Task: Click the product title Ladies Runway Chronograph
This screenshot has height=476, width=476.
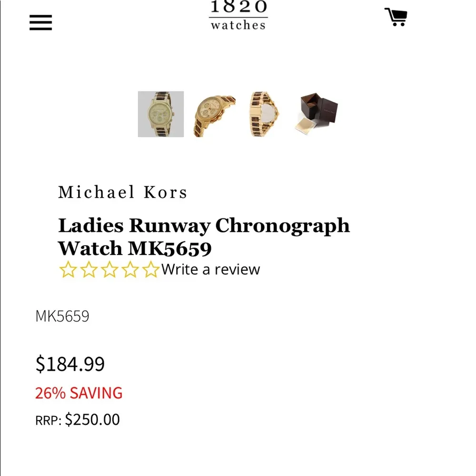Action: pyautogui.click(x=204, y=226)
